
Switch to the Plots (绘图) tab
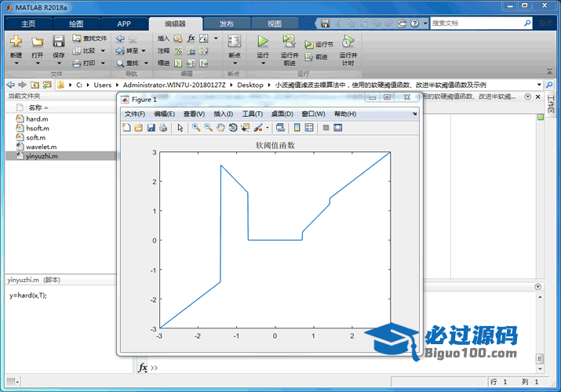76,24
